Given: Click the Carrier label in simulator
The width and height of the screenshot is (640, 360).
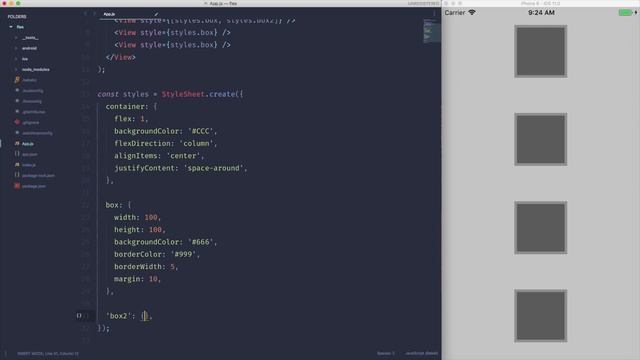Looking at the screenshot, I should 455,13.
